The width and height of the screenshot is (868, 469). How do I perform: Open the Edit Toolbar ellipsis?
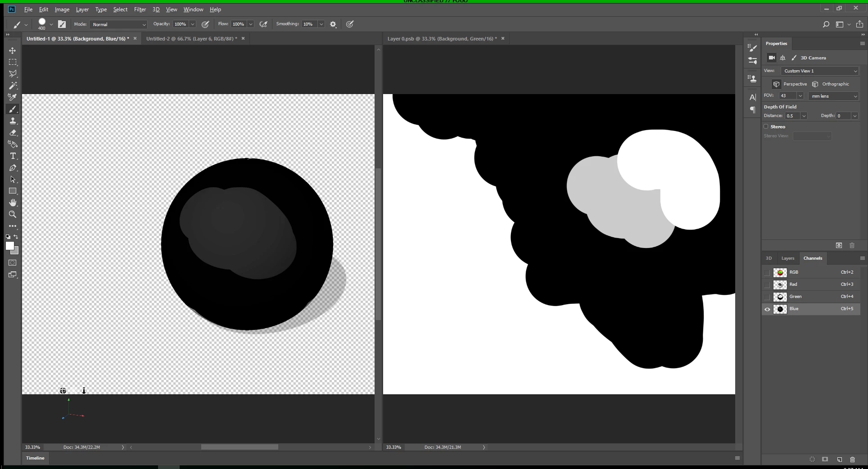13,226
